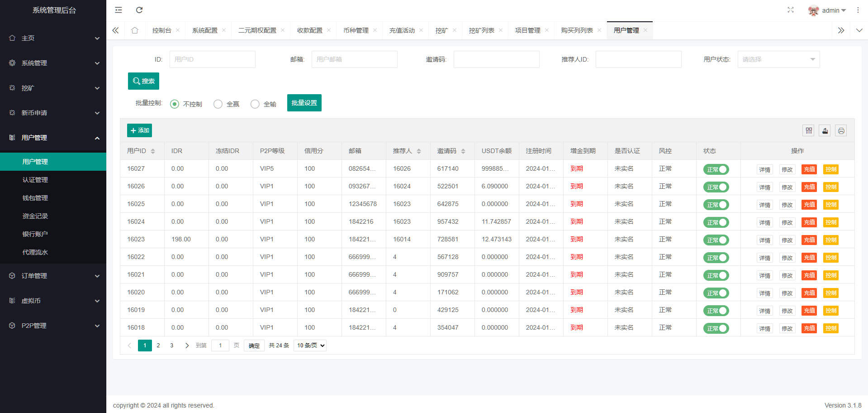Click the refresh page icon

[139, 10]
